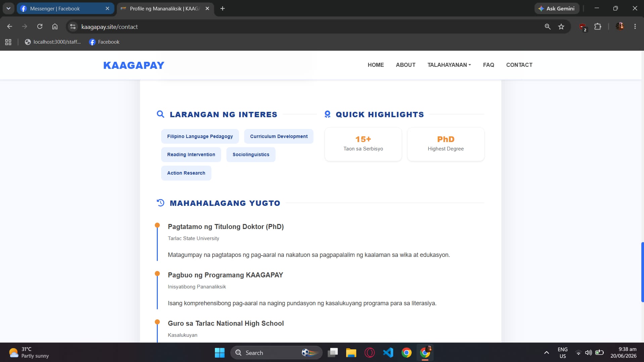
Task: Expand the TALAHAYANAN dropdown menu
Action: pos(449,65)
